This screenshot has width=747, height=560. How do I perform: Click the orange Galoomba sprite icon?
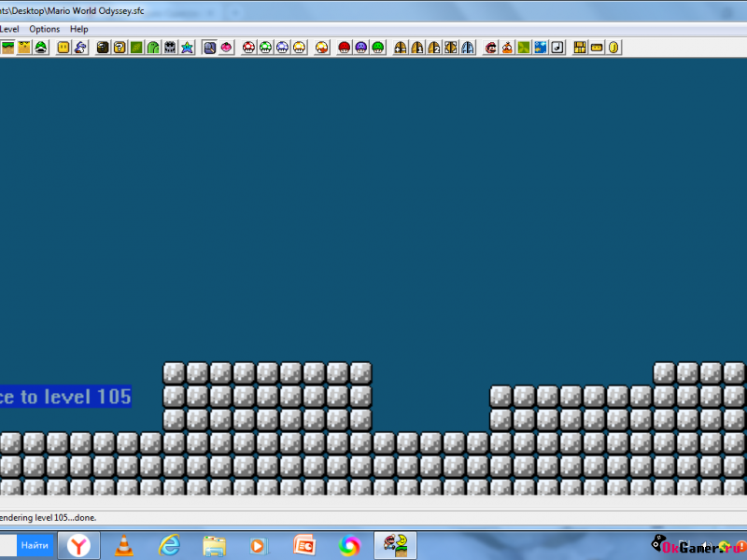click(x=507, y=48)
